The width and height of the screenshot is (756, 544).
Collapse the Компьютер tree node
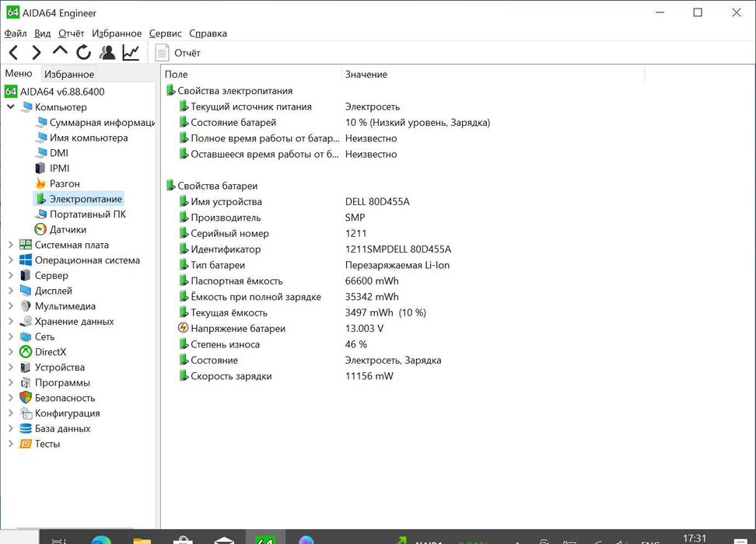point(11,106)
